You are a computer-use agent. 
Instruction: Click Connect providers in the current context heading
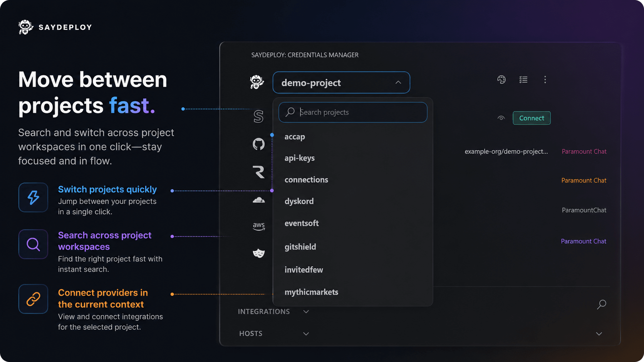click(103, 299)
